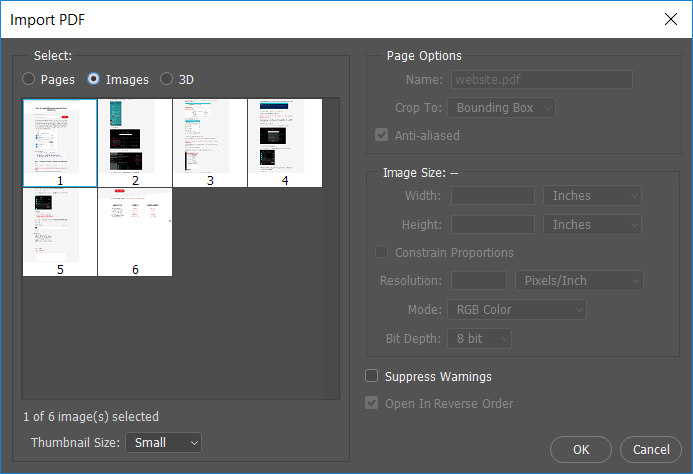Screen dimensions: 693x474
Task: Open the Thumbnail Size dropdown
Action: click(163, 442)
